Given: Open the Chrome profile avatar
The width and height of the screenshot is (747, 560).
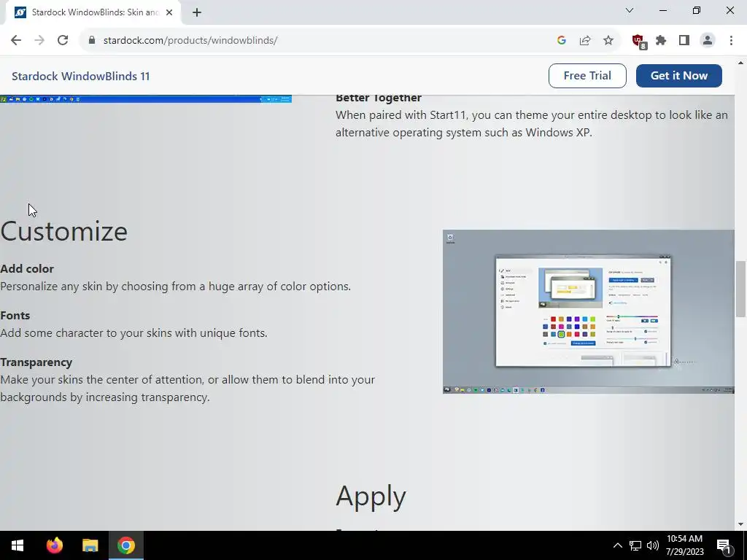Looking at the screenshot, I should click(x=708, y=41).
